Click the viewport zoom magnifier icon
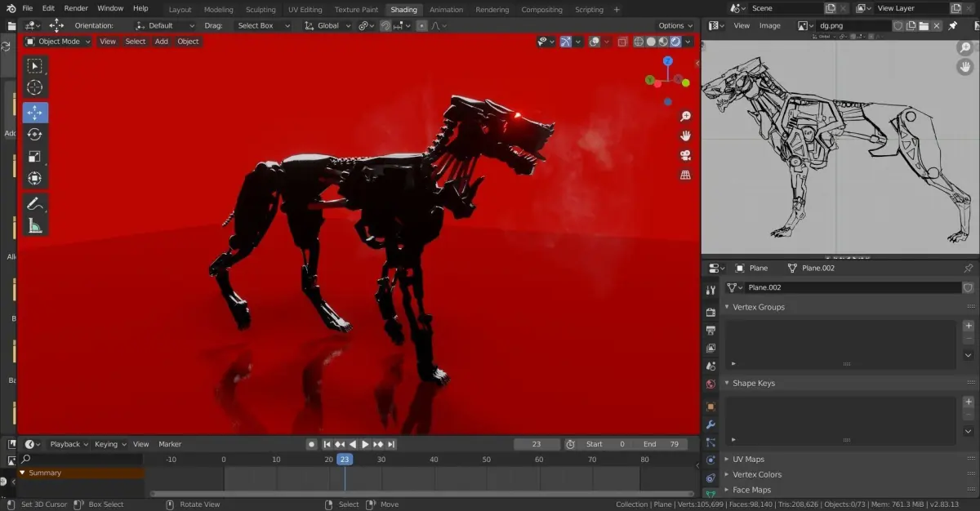The width and height of the screenshot is (980, 511). click(686, 117)
